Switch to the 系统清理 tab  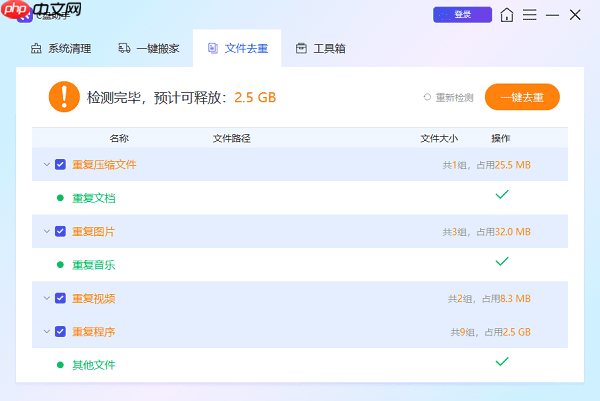tap(61, 49)
